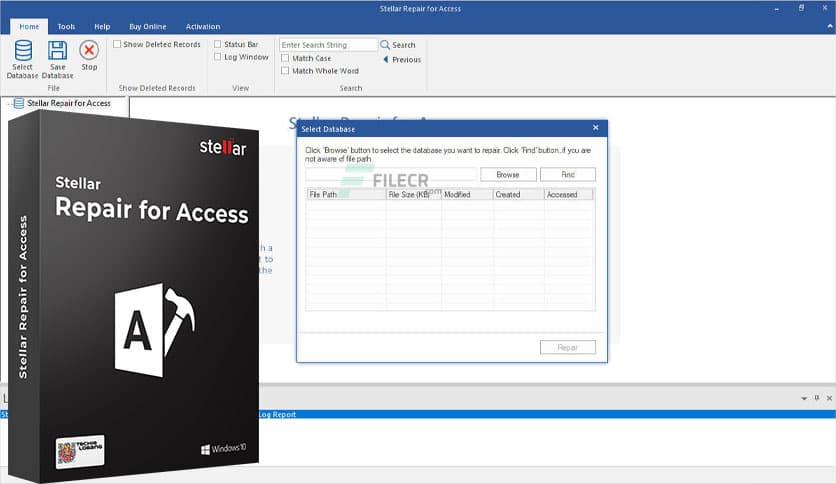Screen dimensions: 836x484
Task: Click the Log Report header text
Action: (x=277, y=414)
